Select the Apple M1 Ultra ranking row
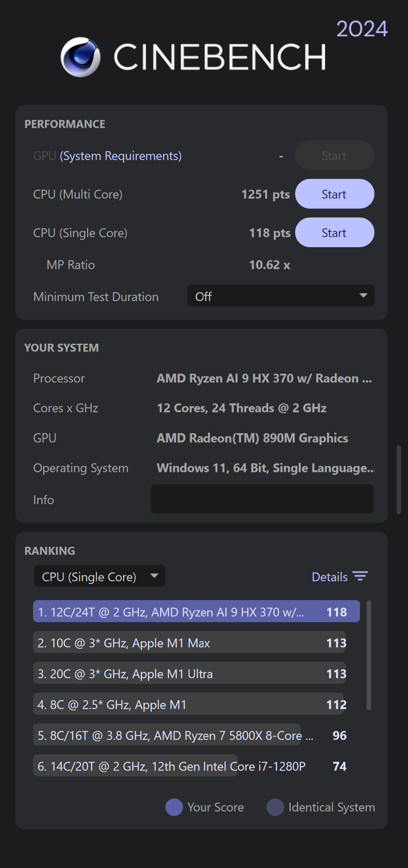The width and height of the screenshot is (408, 868). 190,673
